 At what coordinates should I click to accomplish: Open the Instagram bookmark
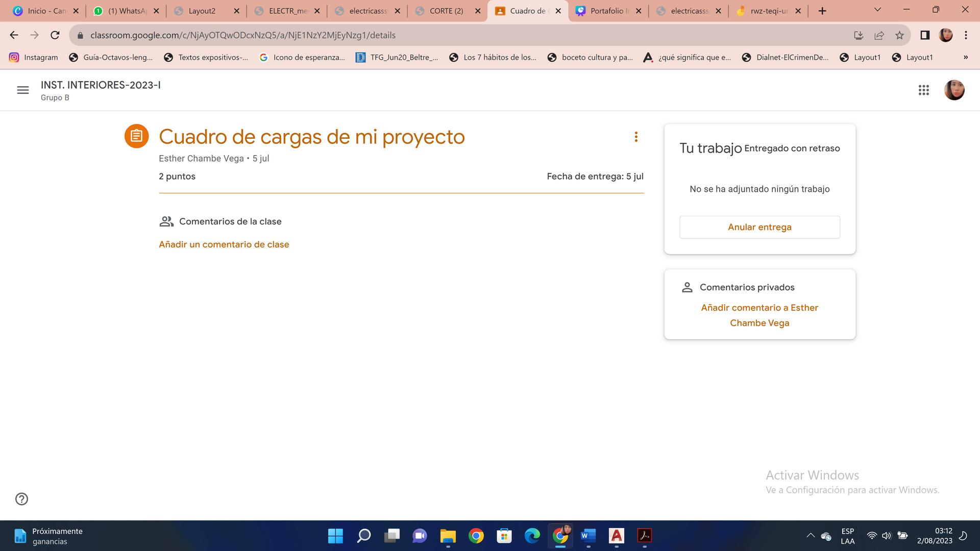click(34, 57)
